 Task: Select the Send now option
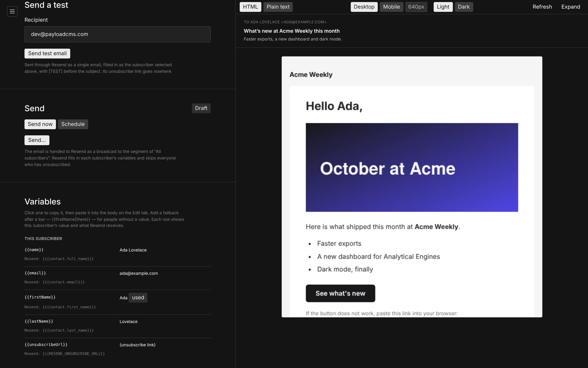pyautogui.click(x=40, y=124)
